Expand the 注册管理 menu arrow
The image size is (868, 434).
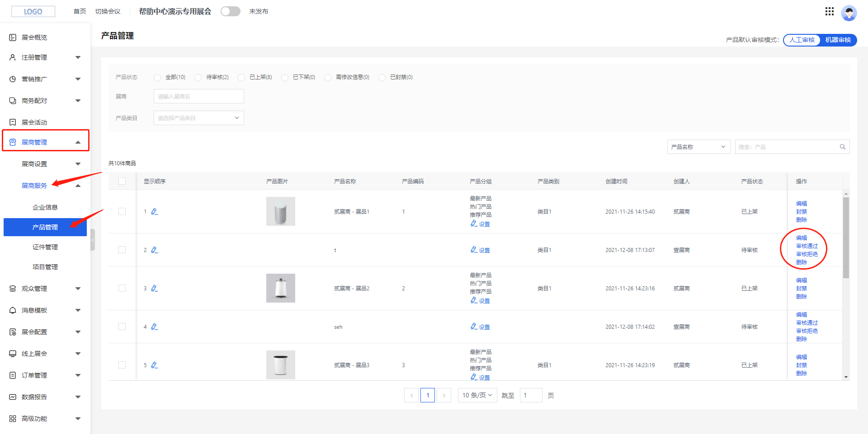pos(78,57)
